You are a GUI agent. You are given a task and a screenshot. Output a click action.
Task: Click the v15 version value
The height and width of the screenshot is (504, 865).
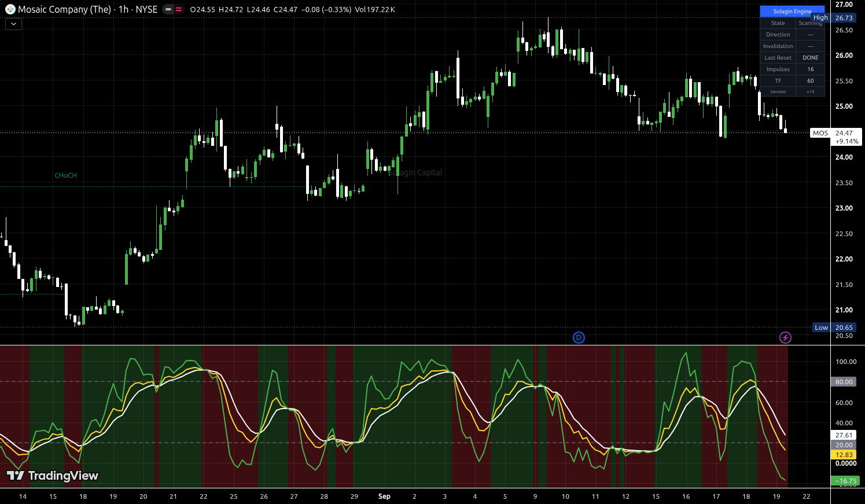(811, 91)
